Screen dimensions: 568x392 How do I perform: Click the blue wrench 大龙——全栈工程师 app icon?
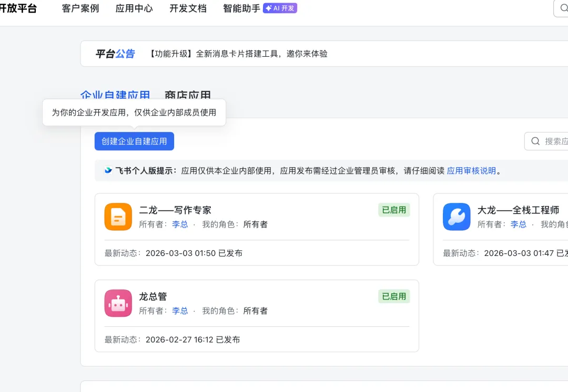click(457, 217)
